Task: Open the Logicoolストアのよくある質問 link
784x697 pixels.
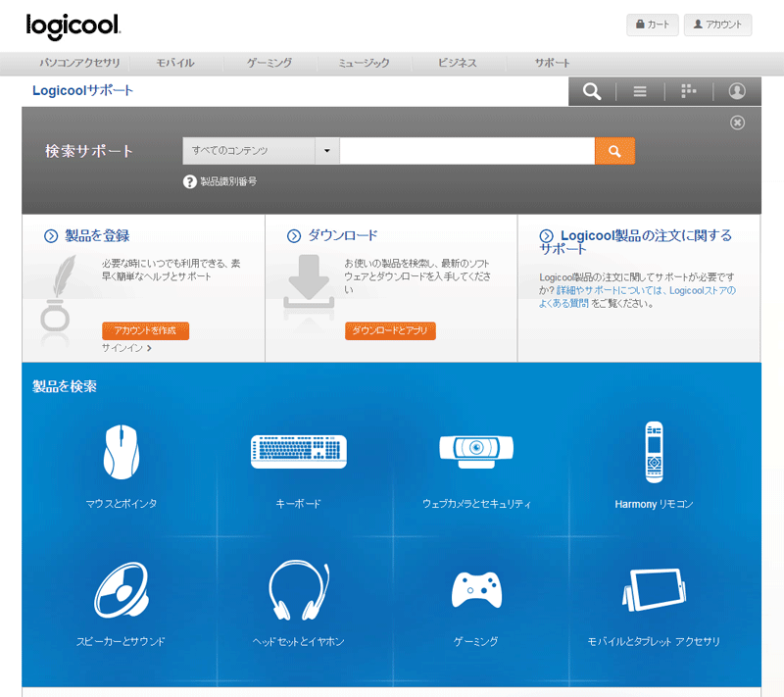Action: (637, 297)
